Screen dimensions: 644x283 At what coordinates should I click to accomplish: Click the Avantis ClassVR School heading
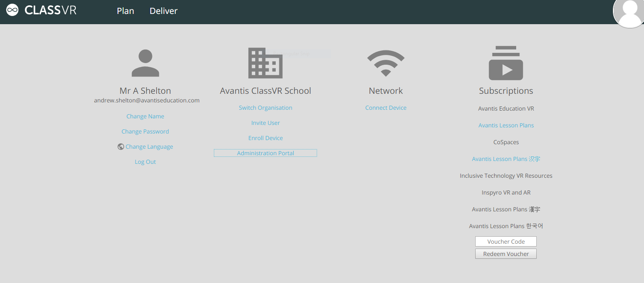[265, 91]
